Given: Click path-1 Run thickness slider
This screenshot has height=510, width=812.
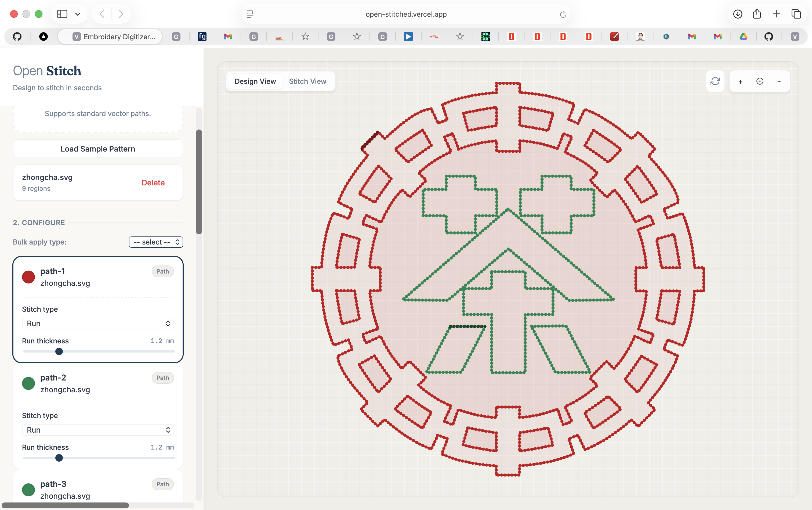Looking at the screenshot, I should coord(59,351).
